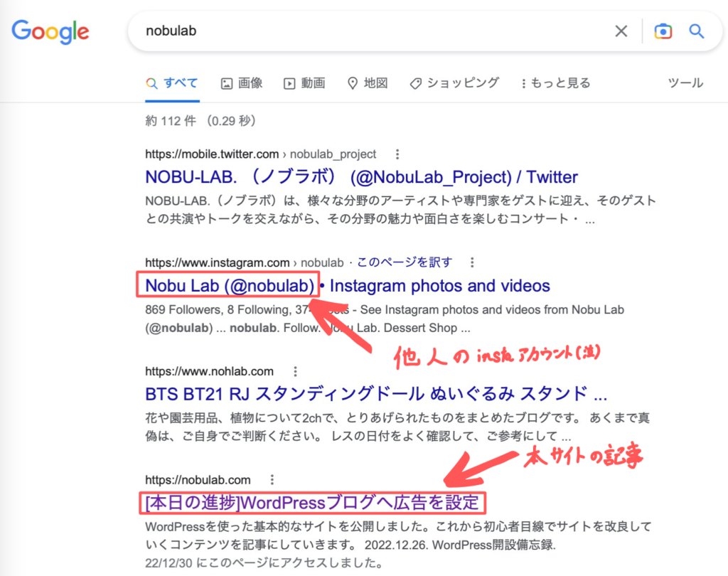The image size is (728, 576).
Task: Open Google Lens image search camera icon
Action: coord(663,31)
